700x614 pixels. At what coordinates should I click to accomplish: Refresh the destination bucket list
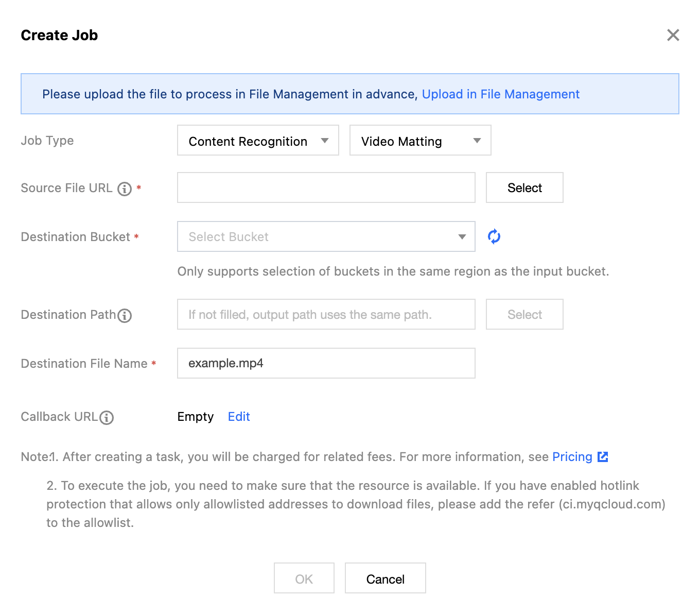[x=494, y=236]
